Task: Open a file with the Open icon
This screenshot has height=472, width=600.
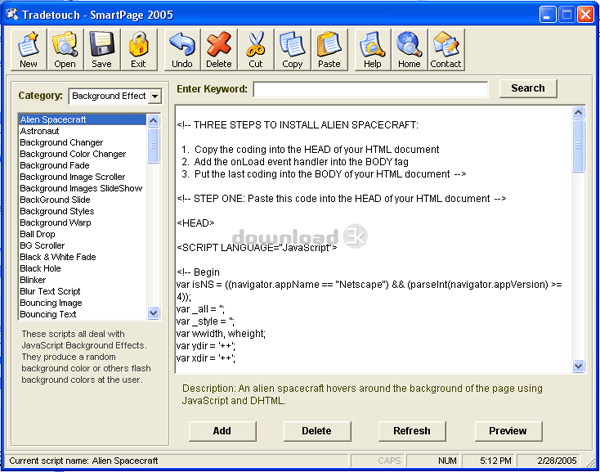Action: [65, 49]
